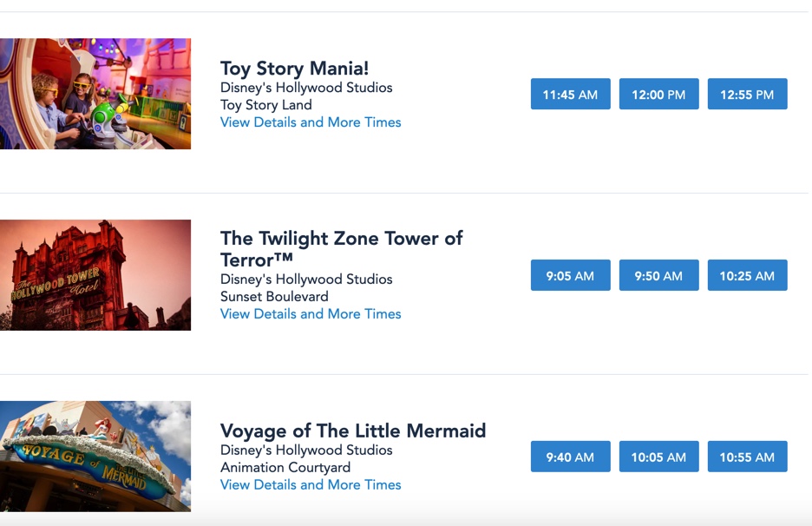This screenshot has width=812, height=526.
Task: Choose the 9:50 AM Tower of Terror slot
Action: (x=658, y=276)
